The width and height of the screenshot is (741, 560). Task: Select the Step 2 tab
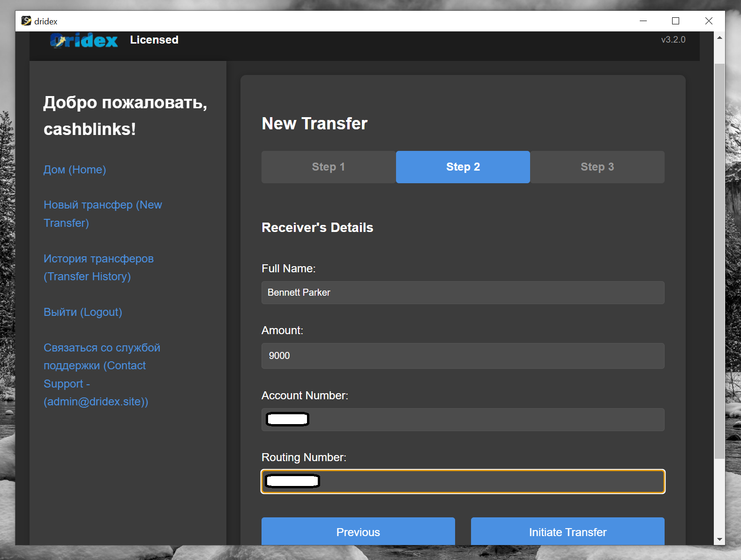(x=463, y=167)
